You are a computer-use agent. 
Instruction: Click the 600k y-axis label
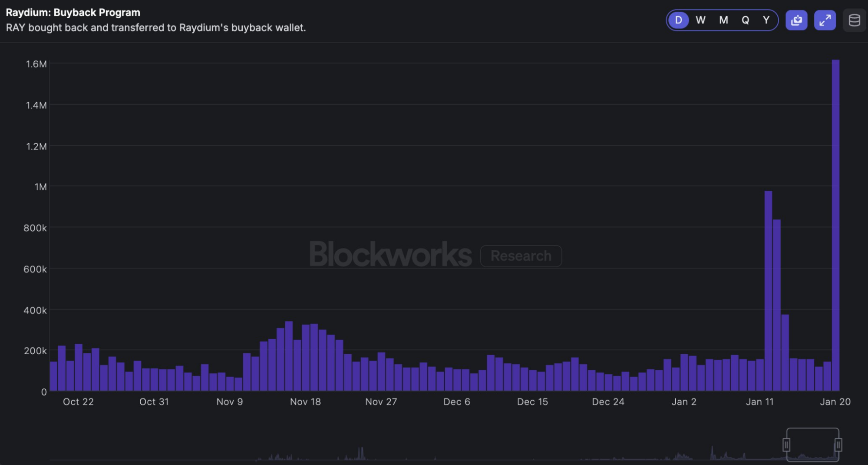point(35,269)
